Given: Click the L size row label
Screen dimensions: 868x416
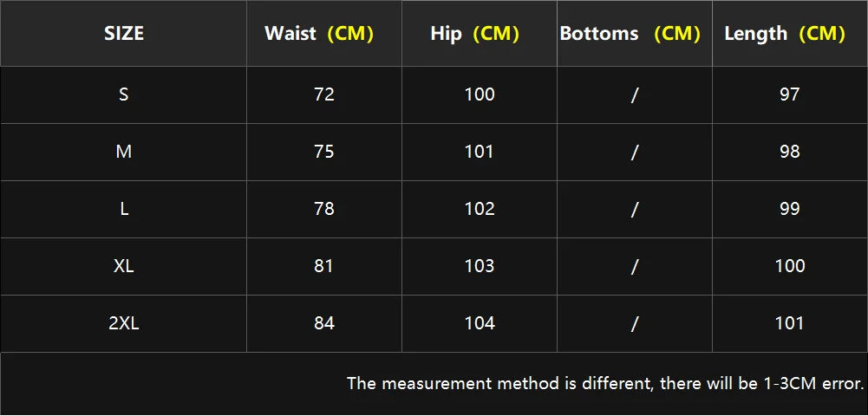Looking at the screenshot, I should click(x=123, y=209).
